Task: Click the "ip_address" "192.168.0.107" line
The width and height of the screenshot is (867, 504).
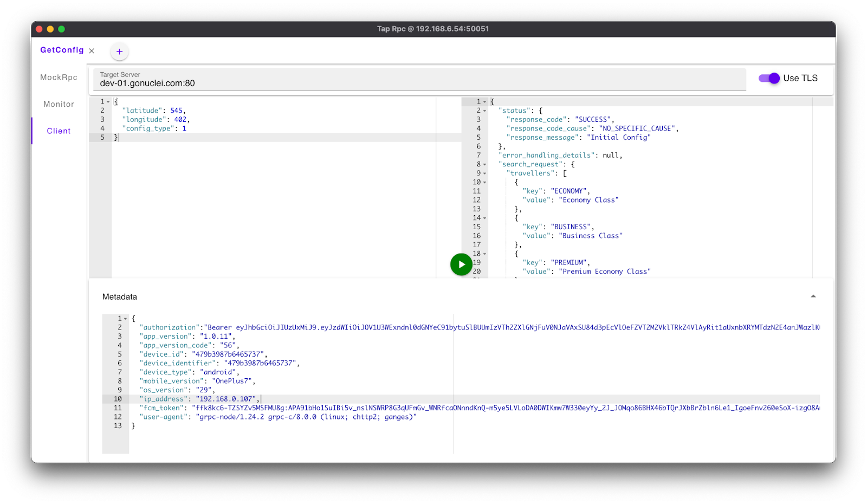Action: (x=199, y=399)
